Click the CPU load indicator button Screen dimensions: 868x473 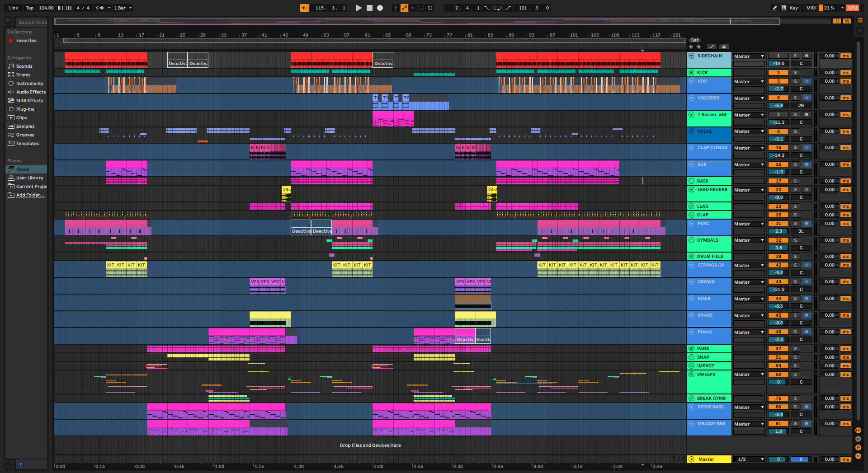(x=853, y=8)
